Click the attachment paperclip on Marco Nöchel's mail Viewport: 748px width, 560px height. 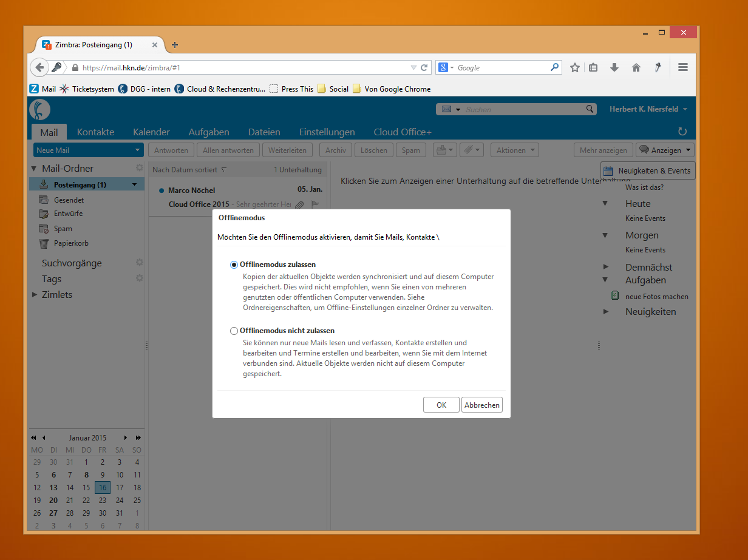299,205
